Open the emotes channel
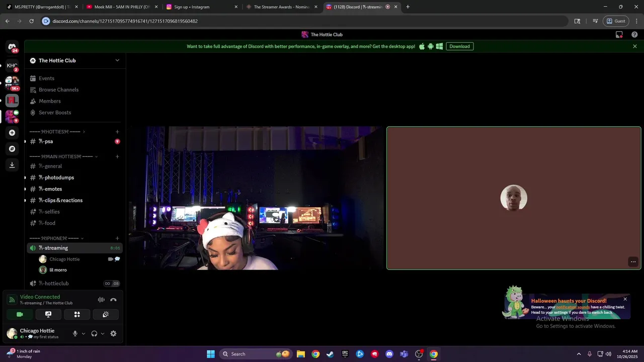 (74, 189)
